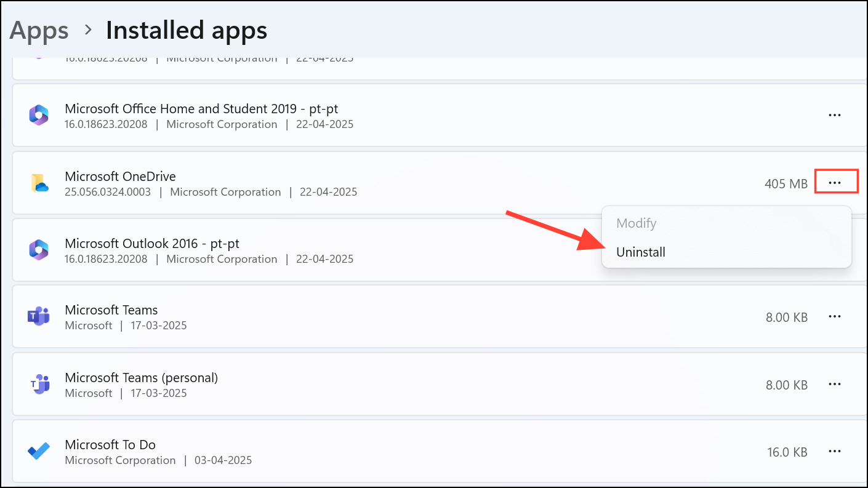
Task: Open more options for Microsoft To Do
Action: coord(835,451)
